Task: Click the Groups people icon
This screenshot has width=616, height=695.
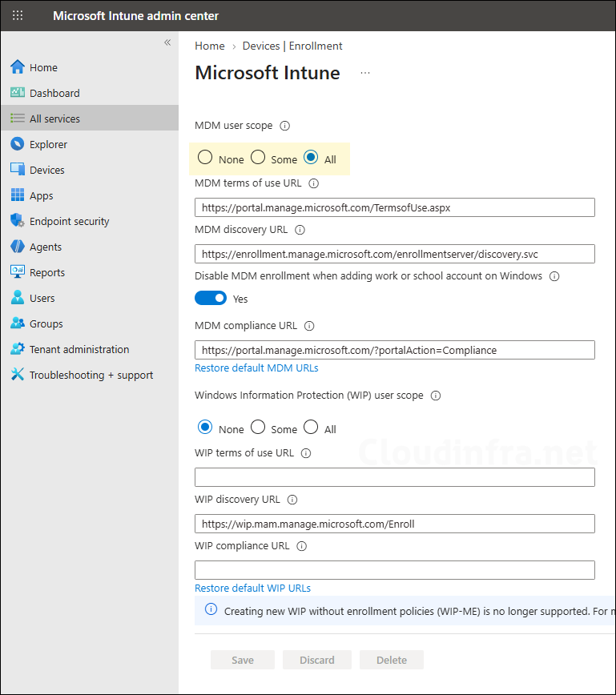Action: pyautogui.click(x=18, y=323)
